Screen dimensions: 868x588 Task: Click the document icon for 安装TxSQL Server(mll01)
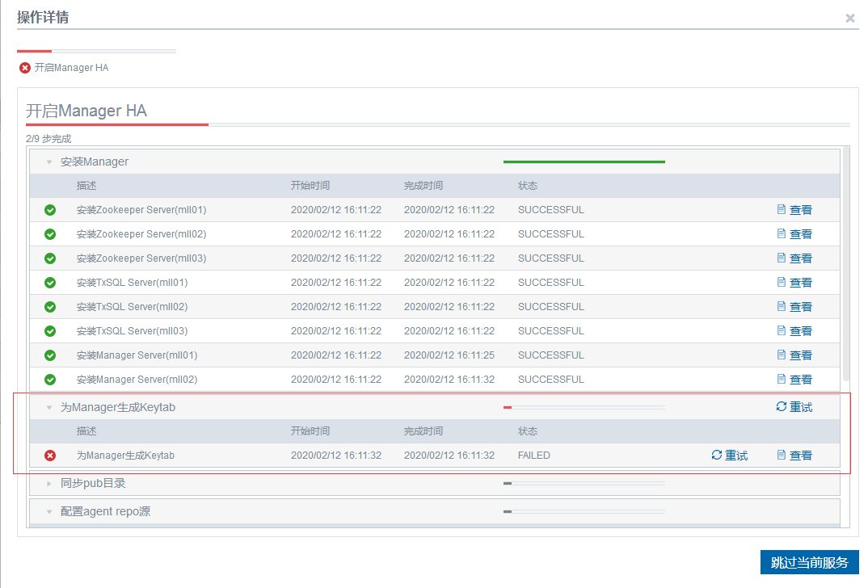click(x=781, y=283)
